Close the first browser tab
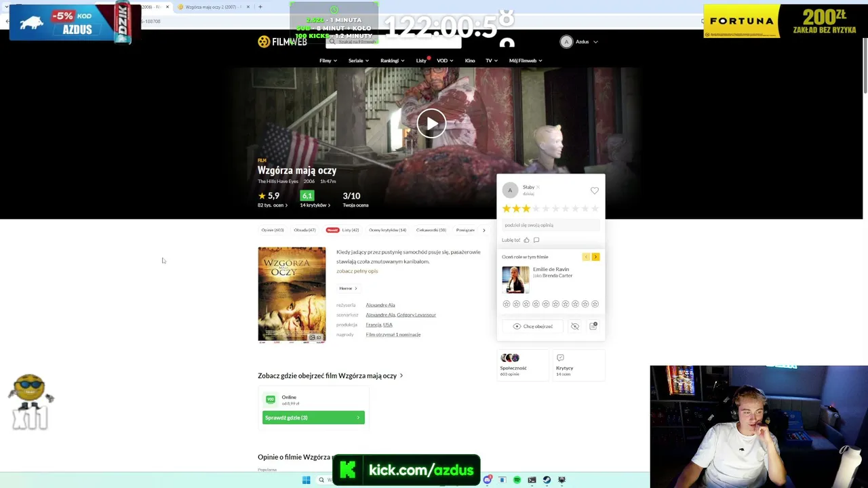This screenshot has height=488, width=868. click(167, 7)
